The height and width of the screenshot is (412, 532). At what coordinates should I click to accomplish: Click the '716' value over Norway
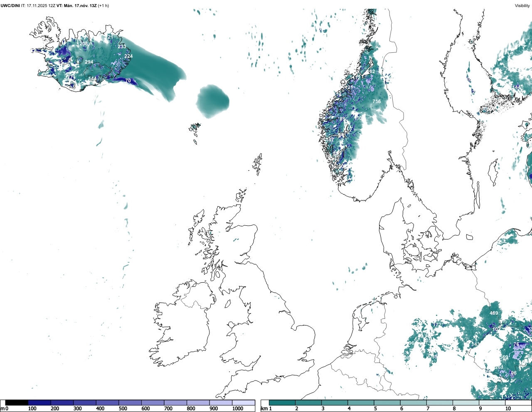tap(377, 101)
